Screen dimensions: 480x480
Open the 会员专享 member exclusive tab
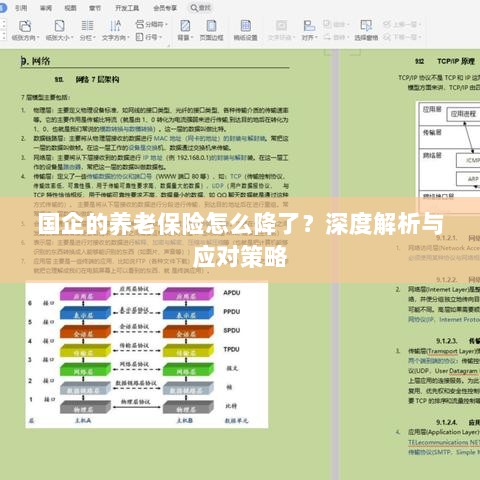tap(165, 8)
